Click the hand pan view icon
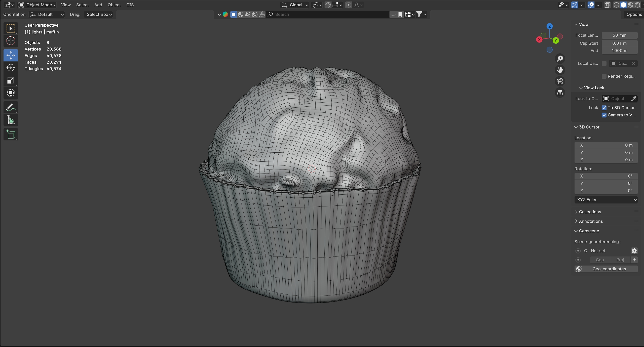Viewport: 644px width, 347px height. [x=560, y=70]
